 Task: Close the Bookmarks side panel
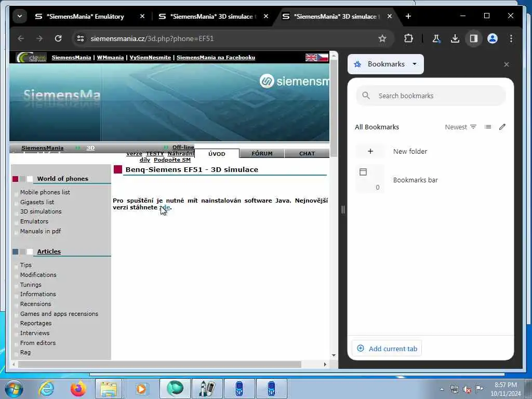pyautogui.click(x=506, y=64)
